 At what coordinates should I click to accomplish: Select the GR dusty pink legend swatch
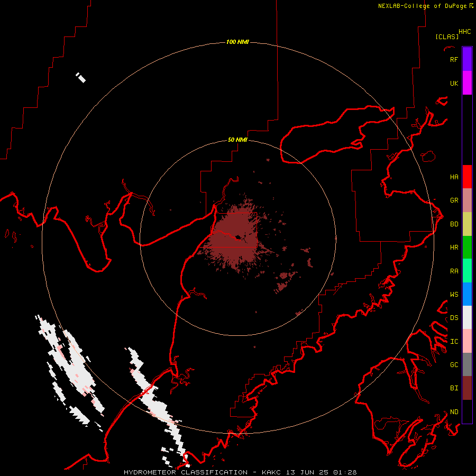point(467,200)
